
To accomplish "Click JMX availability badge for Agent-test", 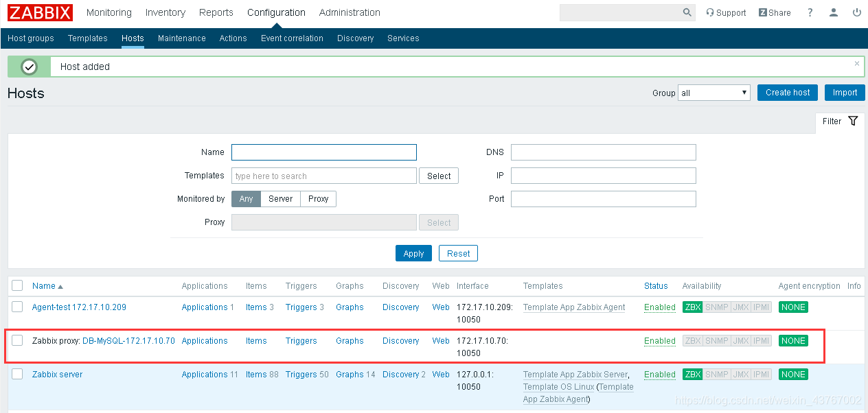I will 740,307.
